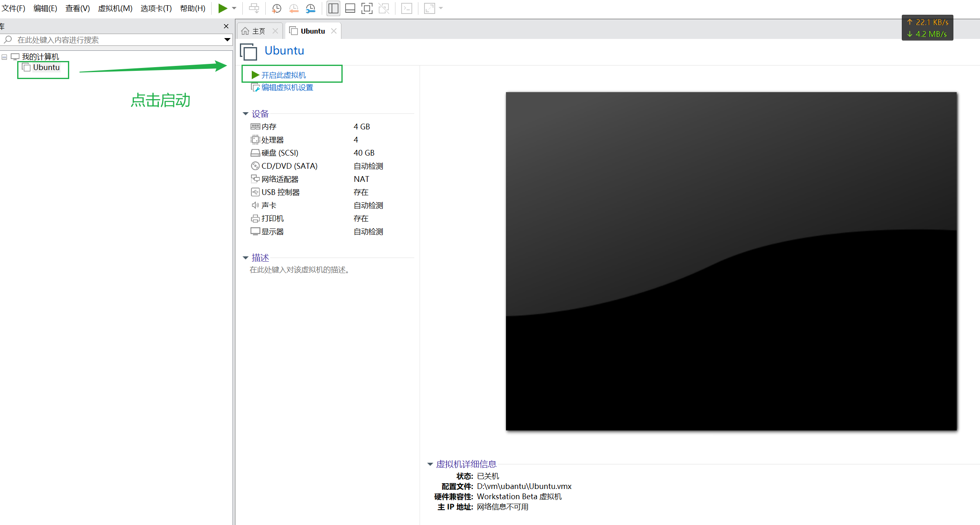Click the 声卡 sound card icon
This screenshot has width=980, height=525.
[255, 205]
